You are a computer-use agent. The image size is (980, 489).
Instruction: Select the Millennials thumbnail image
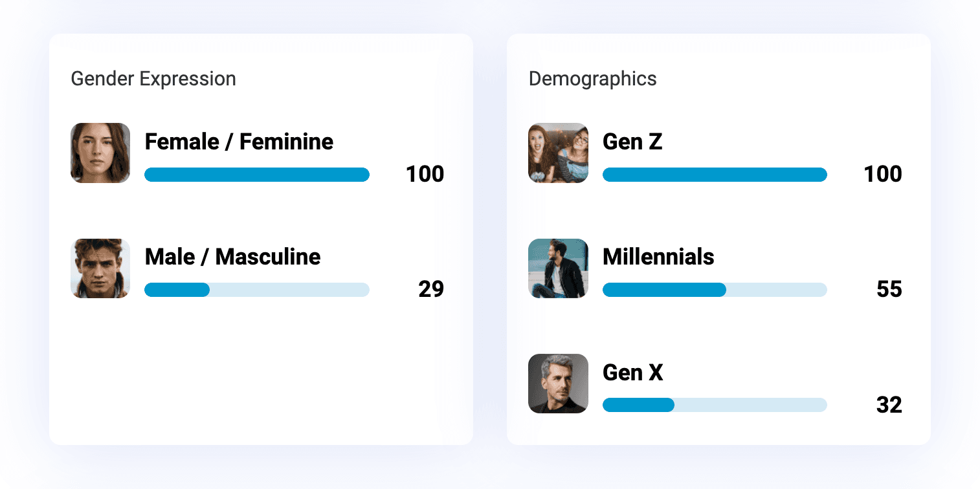[558, 268]
